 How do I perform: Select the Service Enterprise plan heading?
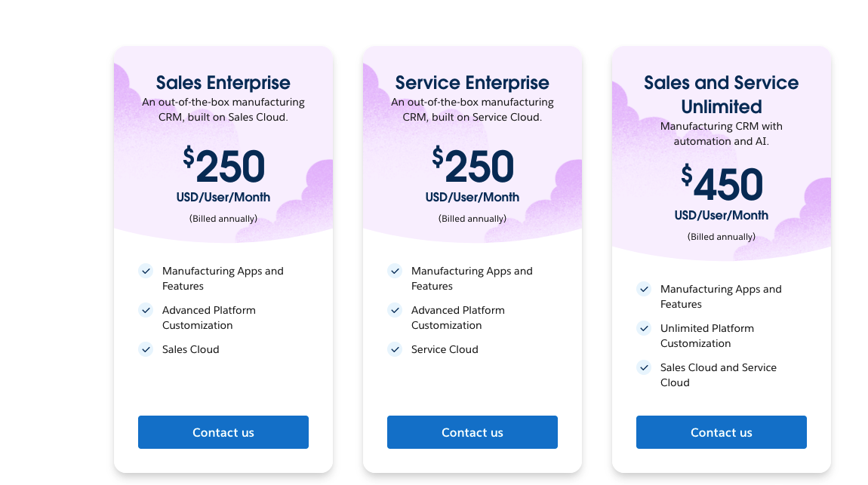(472, 82)
